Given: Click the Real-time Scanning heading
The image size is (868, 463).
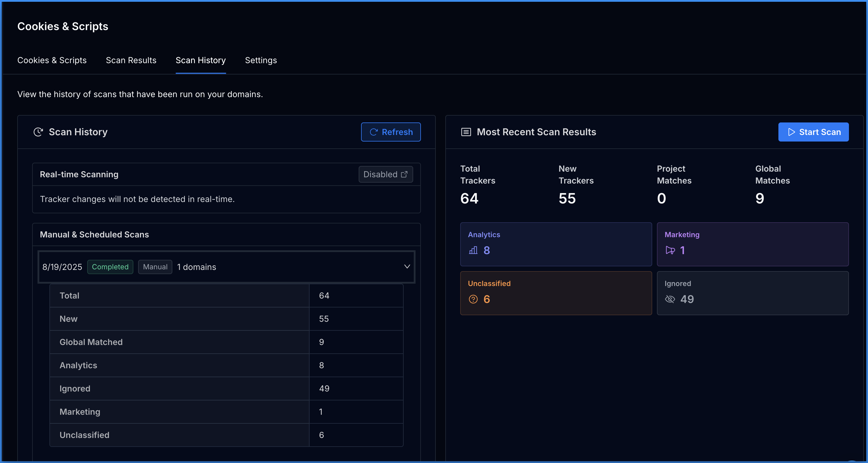Looking at the screenshot, I should [79, 174].
